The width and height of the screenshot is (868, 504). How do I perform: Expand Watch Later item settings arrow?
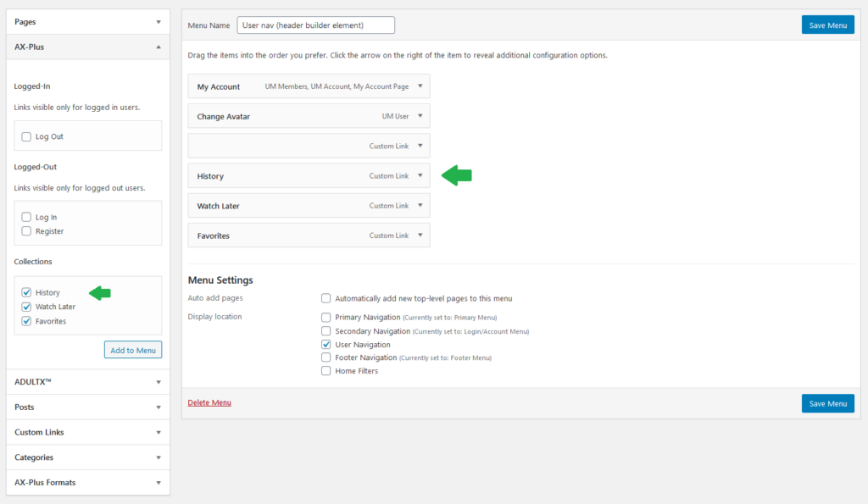[x=420, y=206]
